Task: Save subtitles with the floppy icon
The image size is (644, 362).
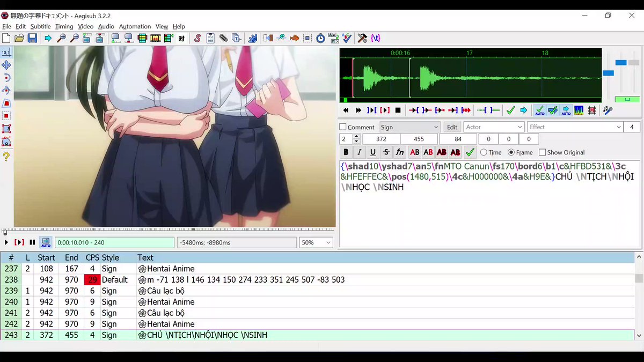Action: pyautogui.click(x=32, y=38)
